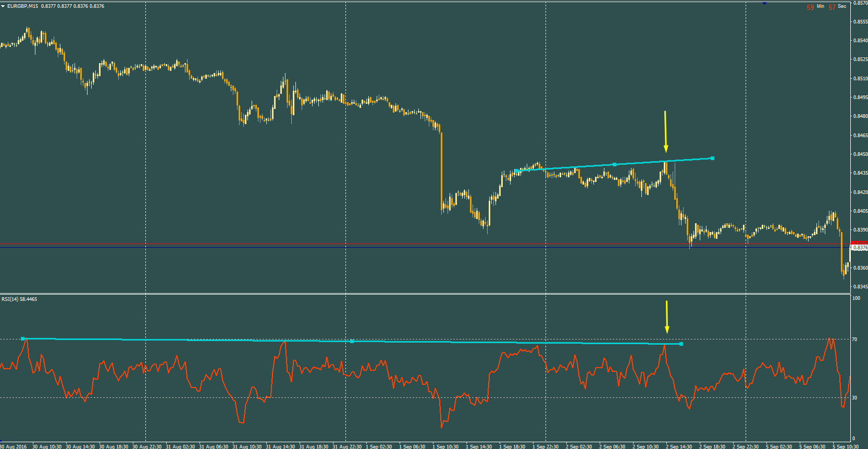
Task: Click the 0.8390 price axis label
Action: click(x=860, y=230)
